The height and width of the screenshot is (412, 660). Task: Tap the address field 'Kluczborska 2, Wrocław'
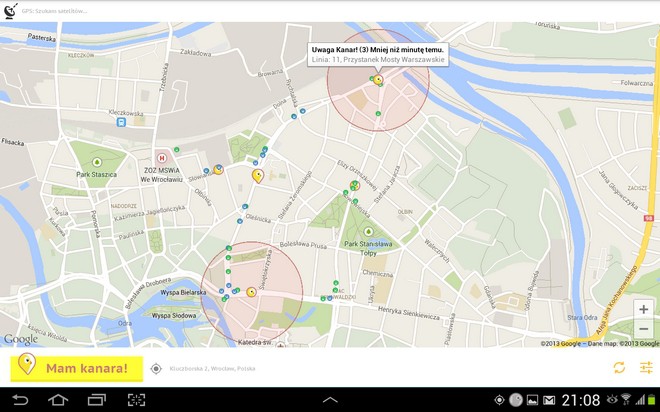click(212, 369)
